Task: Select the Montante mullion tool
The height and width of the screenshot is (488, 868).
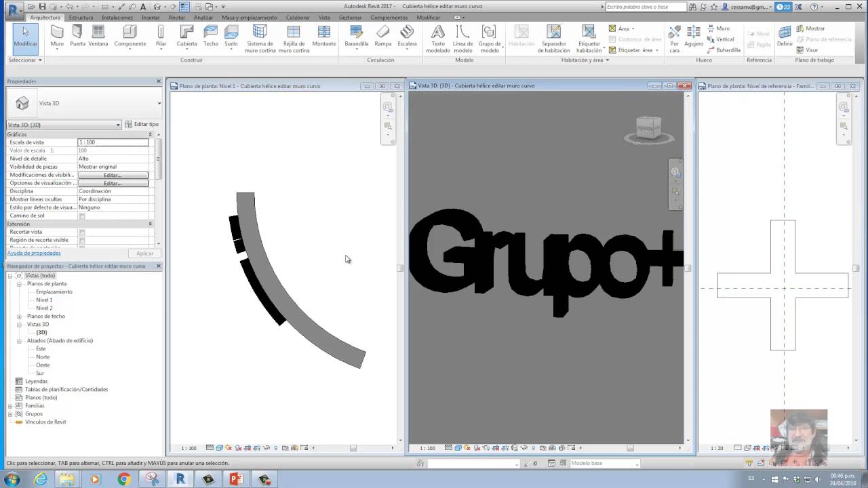Action: [x=324, y=37]
